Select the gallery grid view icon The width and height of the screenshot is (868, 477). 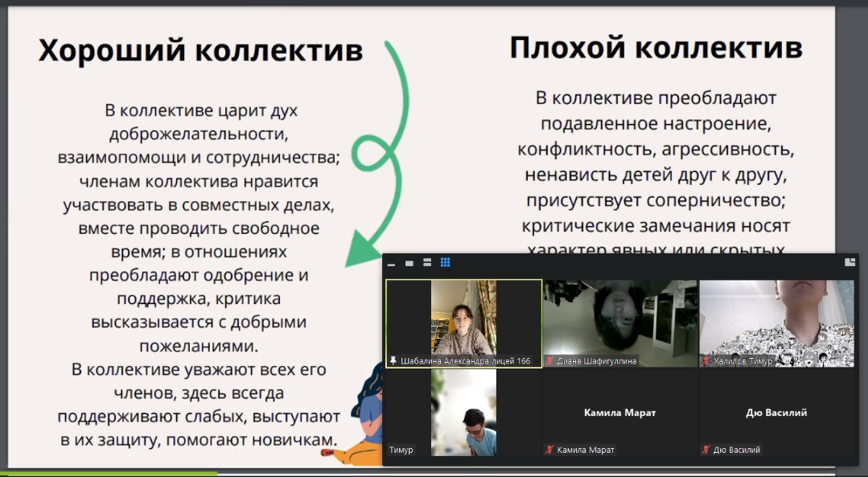coord(445,263)
